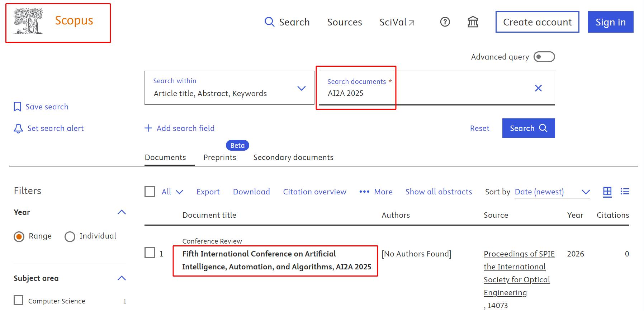Image resolution: width=644 pixels, height=311 pixels.
Task: Open the help question mark icon
Action: click(445, 22)
